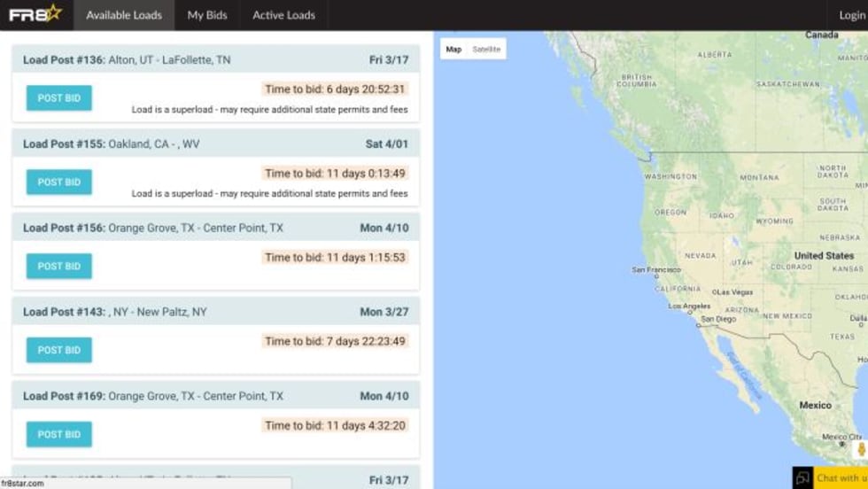The width and height of the screenshot is (868, 489).
Task: Click the Login link
Action: click(852, 15)
